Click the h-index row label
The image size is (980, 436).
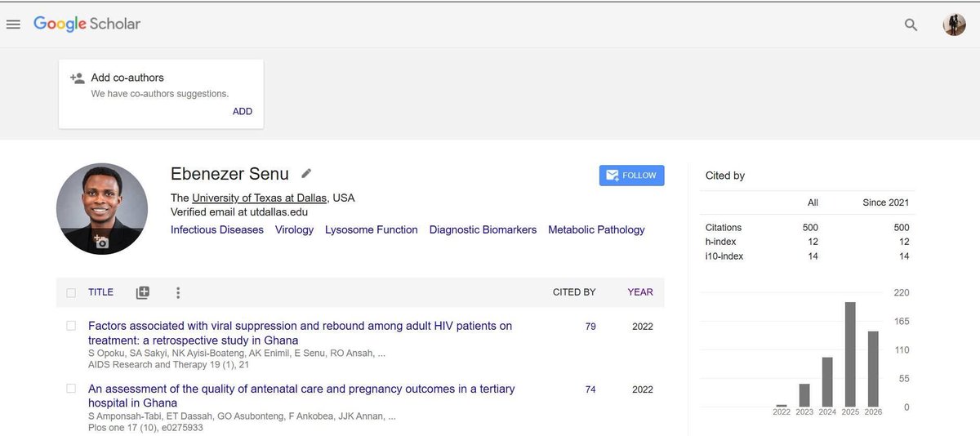click(x=719, y=242)
